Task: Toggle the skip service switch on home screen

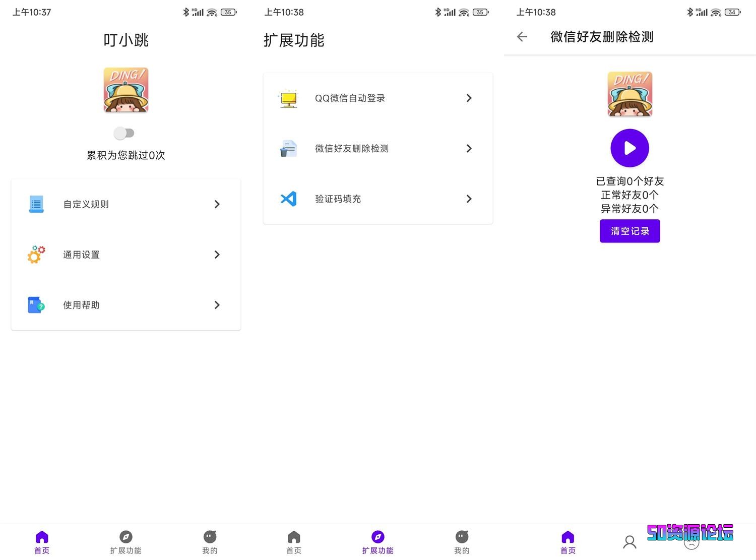Action: point(124,133)
